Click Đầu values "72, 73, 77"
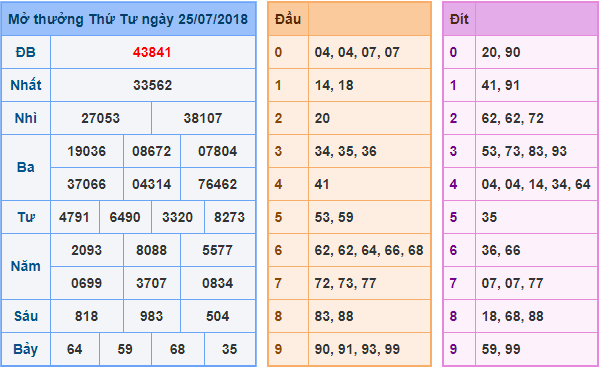The image size is (600, 367). pos(346,283)
